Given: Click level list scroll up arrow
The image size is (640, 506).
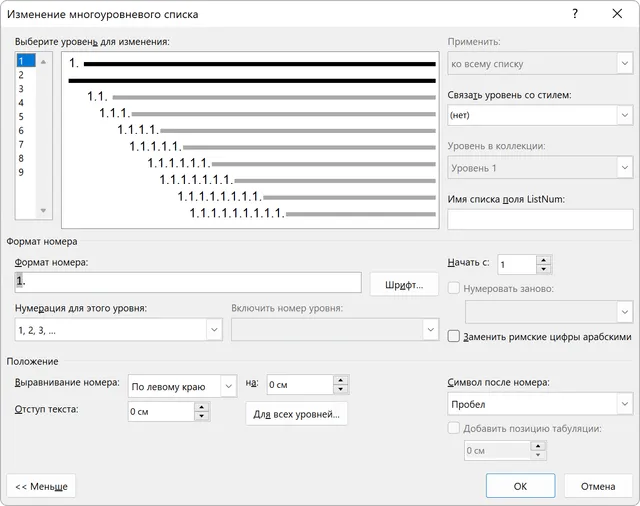Looking at the screenshot, I should pos(43,62).
